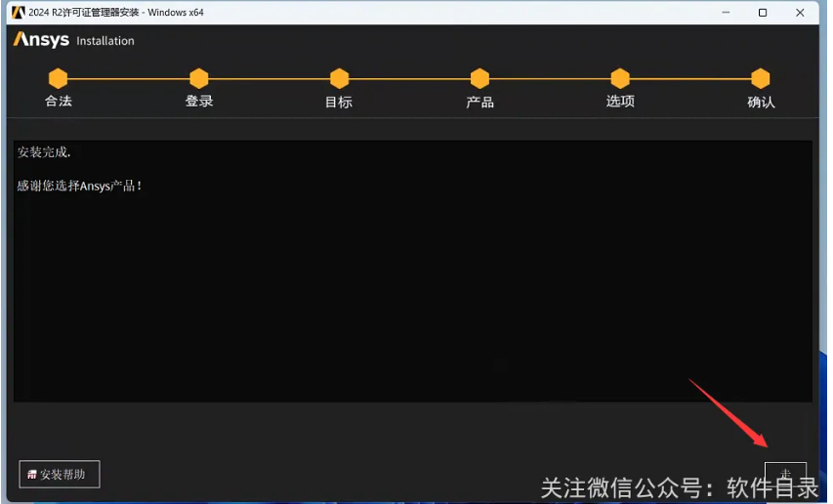Select the hexagon step marker above 登录
This screenshot has width=833, height=504.
199,78
